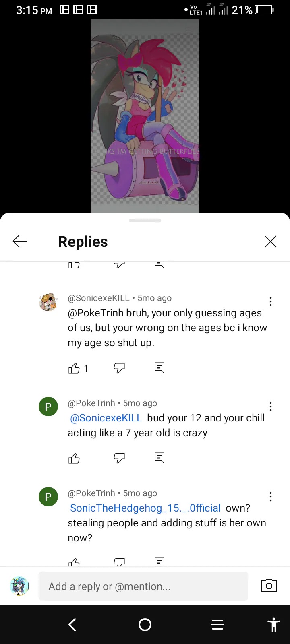Open PokeTrinh's green avatar on '7 year old' comment

pos(48,407)
